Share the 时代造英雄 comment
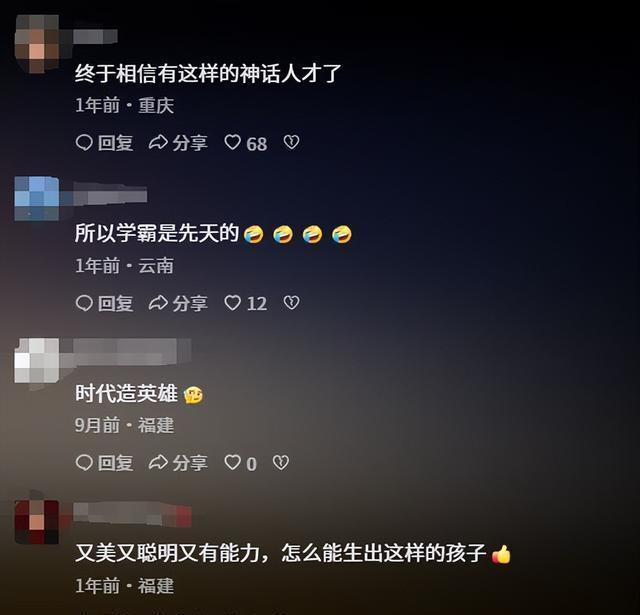The height and width of the screenshot is (615, 640). coord(178,463)
